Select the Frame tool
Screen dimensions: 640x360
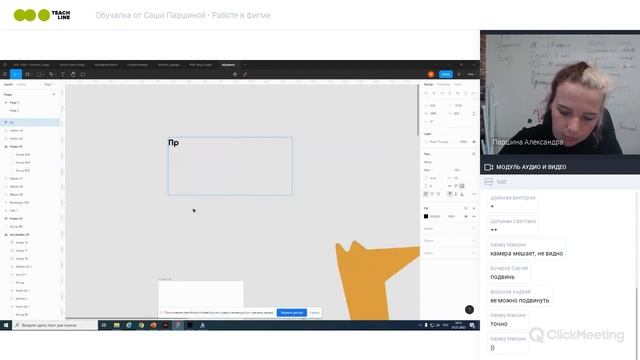point(27,74)
